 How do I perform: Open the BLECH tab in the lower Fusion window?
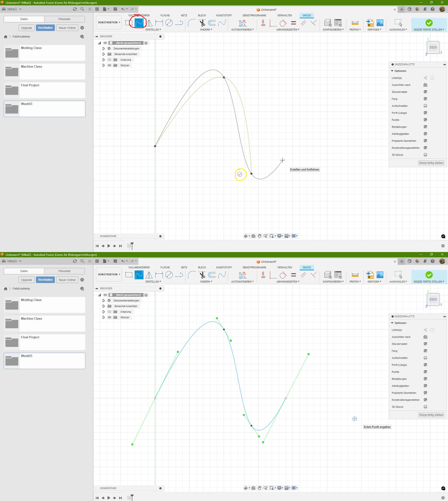coord(202,267)
